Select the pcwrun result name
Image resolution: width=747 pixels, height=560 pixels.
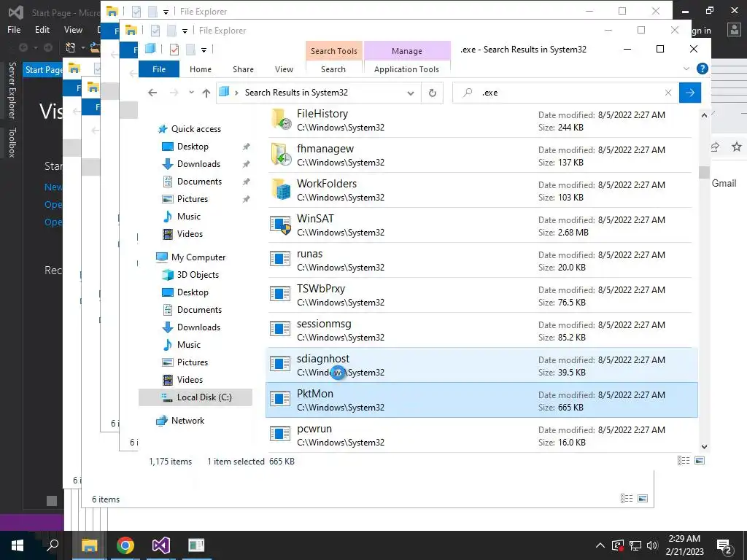(x=314, y=429)
